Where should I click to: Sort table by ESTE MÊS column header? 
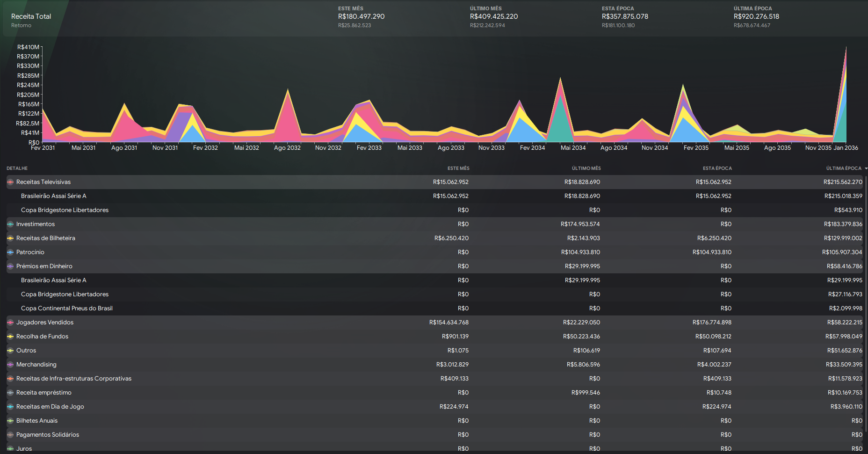(458, 168)
